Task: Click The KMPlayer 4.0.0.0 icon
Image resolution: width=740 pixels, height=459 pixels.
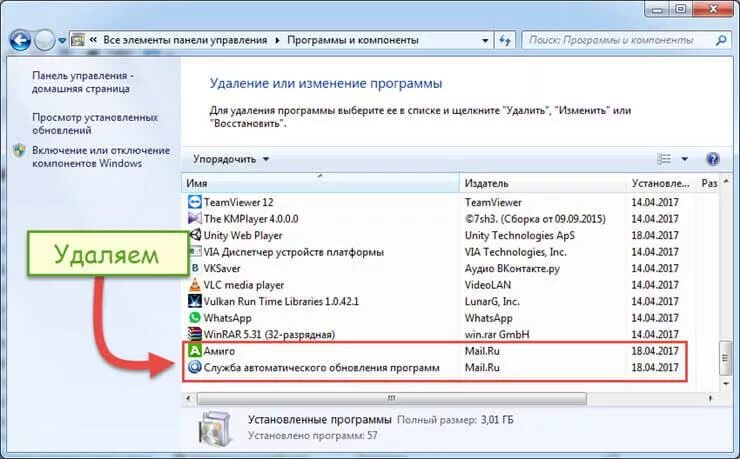Action: click(x=194, y=218)
